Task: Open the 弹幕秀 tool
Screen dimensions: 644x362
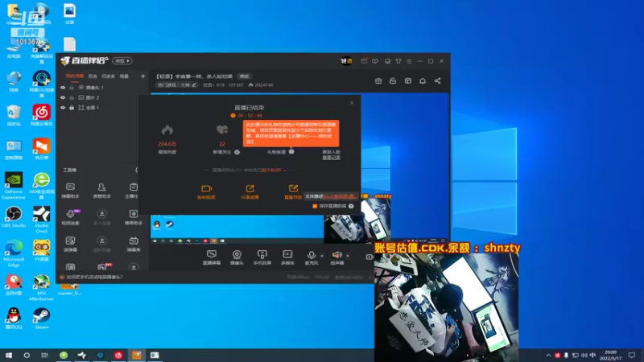Action: (x=134, y=244)
